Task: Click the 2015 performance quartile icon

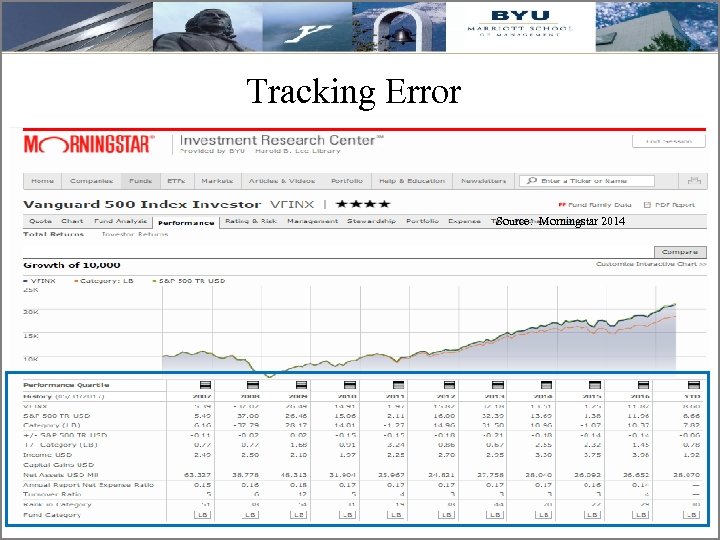Action: (595, 385)
